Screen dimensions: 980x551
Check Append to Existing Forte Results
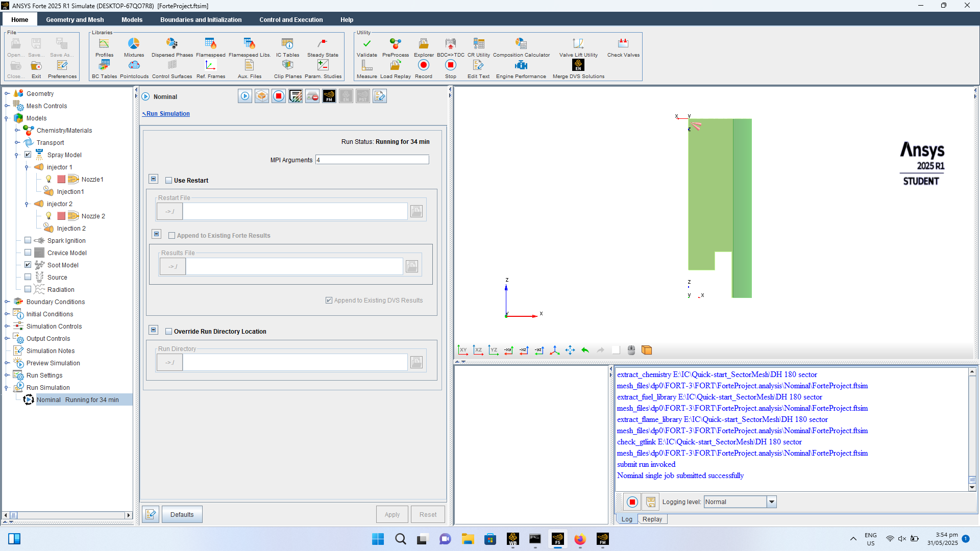[x=172, y=235]
